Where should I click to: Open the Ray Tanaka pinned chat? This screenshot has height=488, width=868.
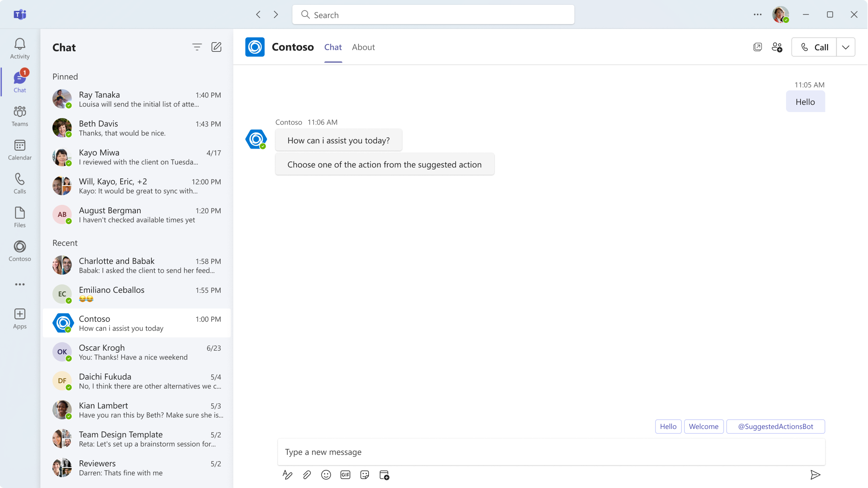pos(137,99)
